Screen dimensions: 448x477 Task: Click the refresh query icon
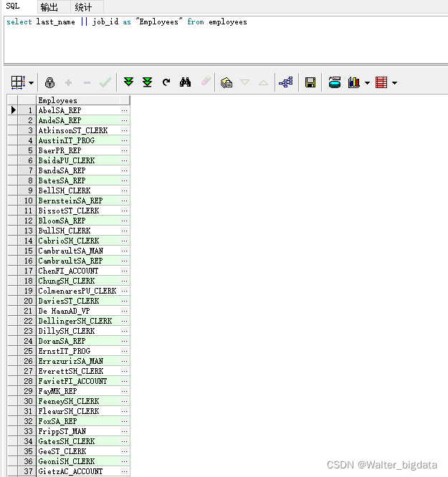[166, 82]
